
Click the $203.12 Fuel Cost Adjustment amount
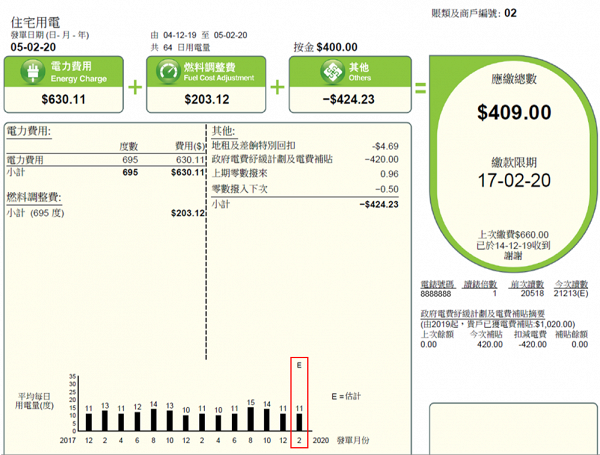point(207,99)
